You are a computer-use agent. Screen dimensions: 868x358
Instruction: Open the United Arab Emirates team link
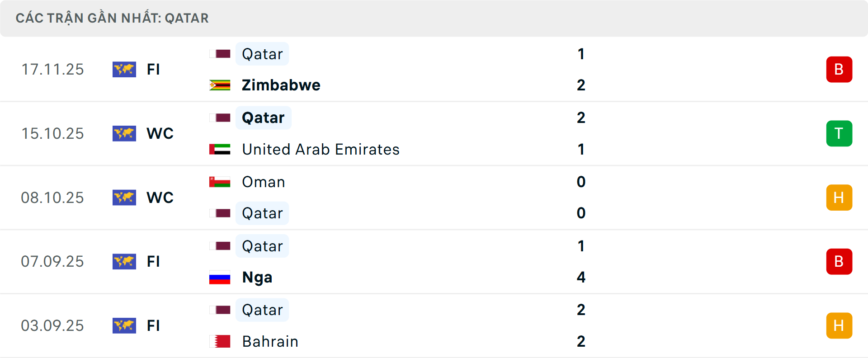(321, 149)
